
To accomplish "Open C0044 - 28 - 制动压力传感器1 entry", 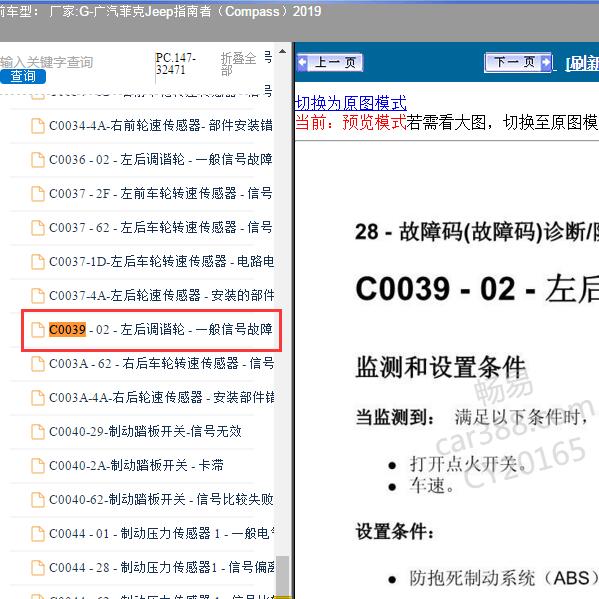I will (x=162, y=567).
